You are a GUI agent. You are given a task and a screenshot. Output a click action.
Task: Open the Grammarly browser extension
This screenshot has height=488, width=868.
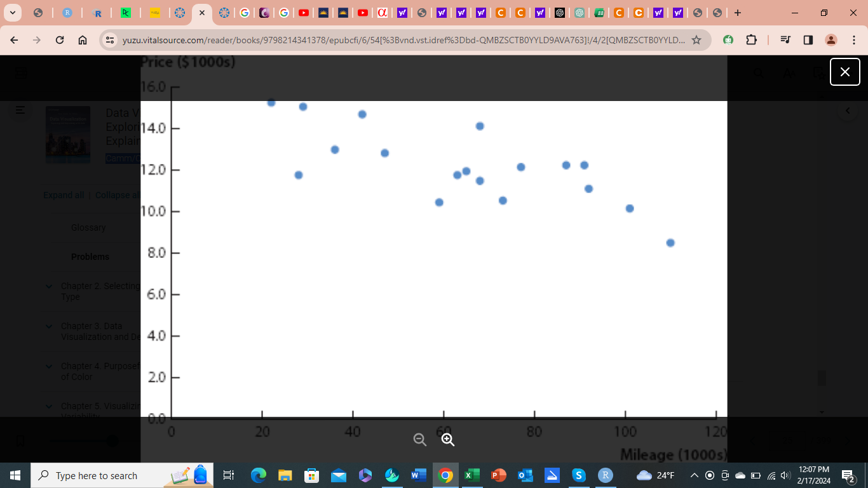[728, 39]
